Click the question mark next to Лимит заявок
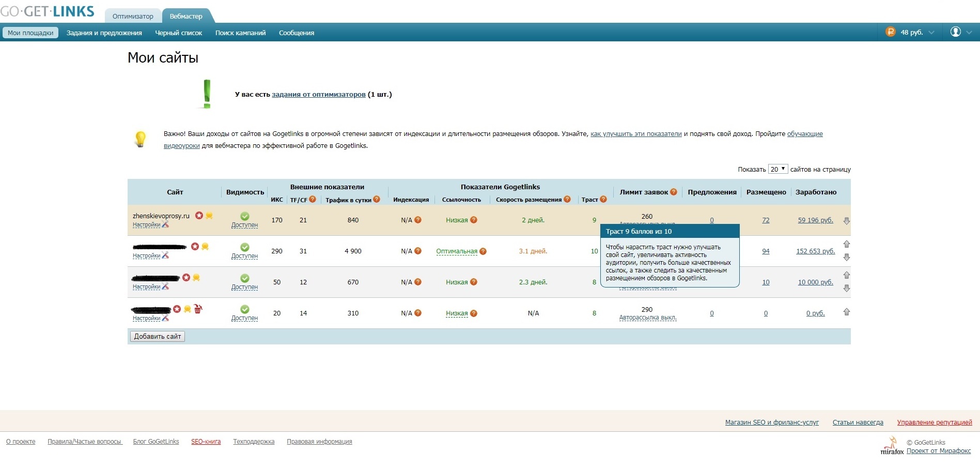Screen dimensions: 980x468 coord(674,192)
